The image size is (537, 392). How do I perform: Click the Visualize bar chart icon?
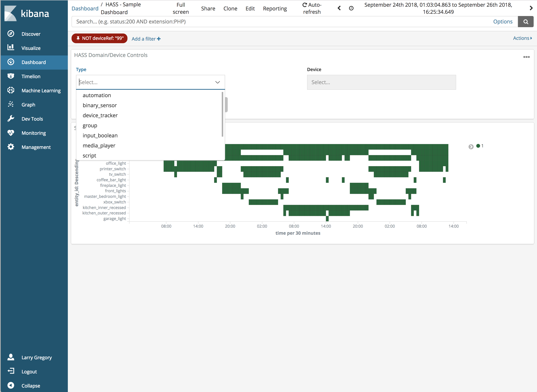pyautogui.click(x=11, y=48)
